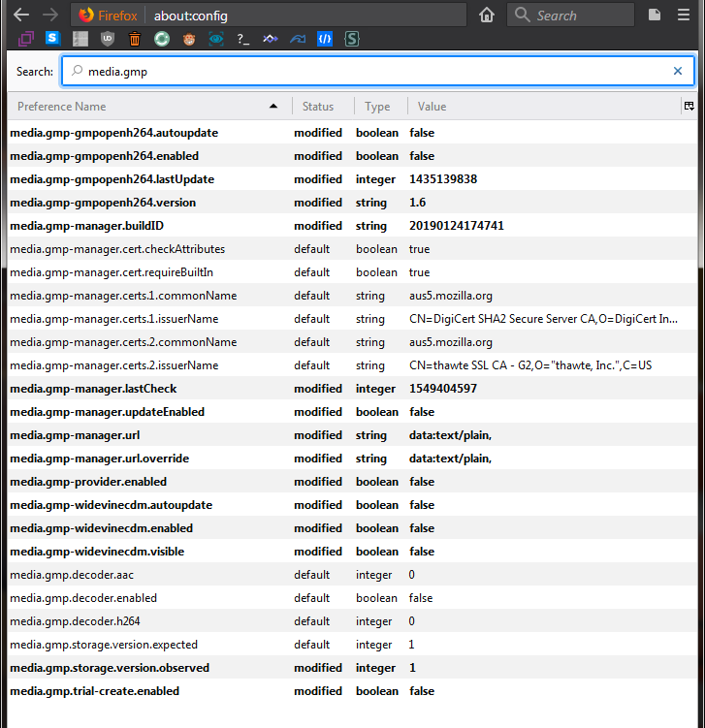Click the Firefox identity icon in address bar

[x=85, y=16]
